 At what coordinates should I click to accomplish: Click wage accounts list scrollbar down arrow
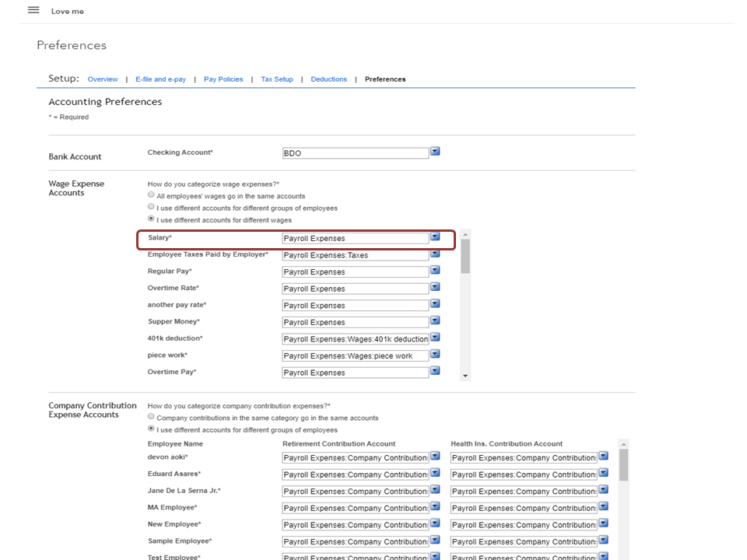tap(465, 376)
